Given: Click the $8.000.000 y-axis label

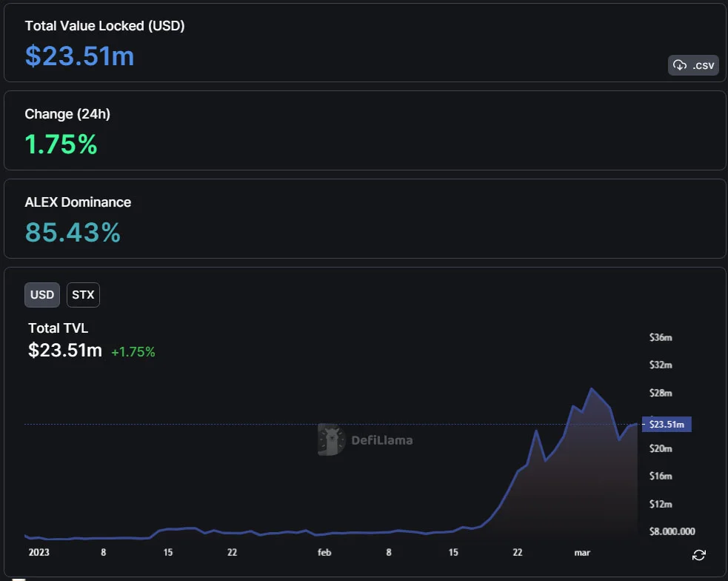Looking at the screenshot, I should (672, 531).
